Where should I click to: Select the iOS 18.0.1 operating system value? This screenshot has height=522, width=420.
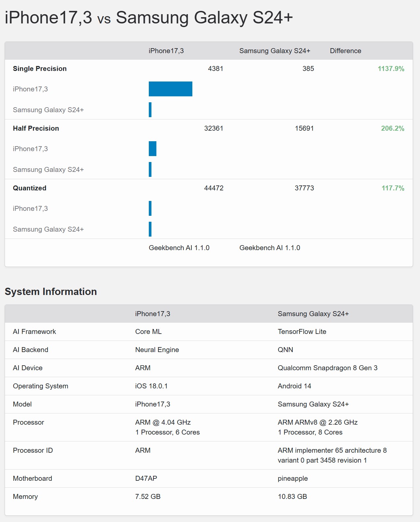coord(151,386)
